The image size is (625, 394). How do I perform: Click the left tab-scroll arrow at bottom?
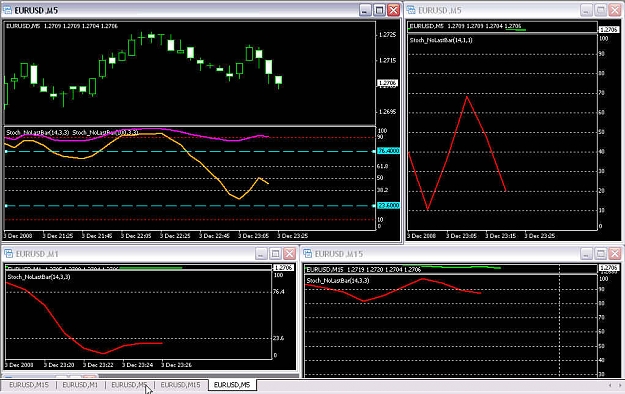point(610,385)
